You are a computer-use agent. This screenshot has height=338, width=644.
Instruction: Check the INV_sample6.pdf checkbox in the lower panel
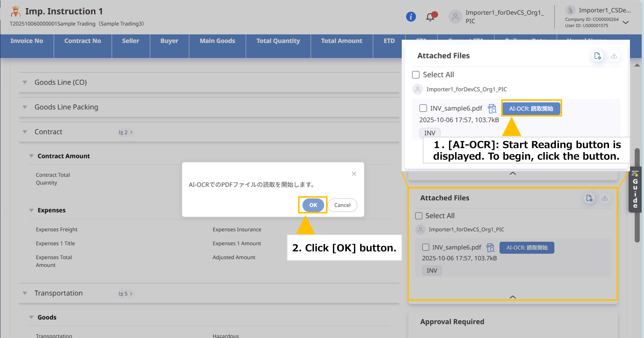click(425, 247)
